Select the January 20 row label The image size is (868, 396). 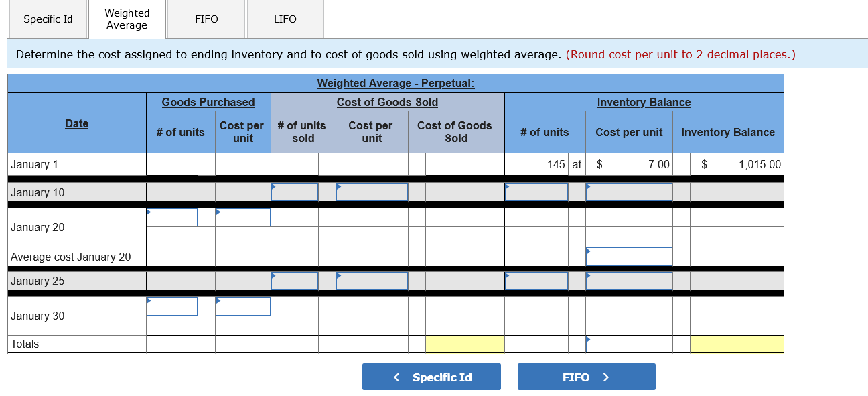(38, 227)
